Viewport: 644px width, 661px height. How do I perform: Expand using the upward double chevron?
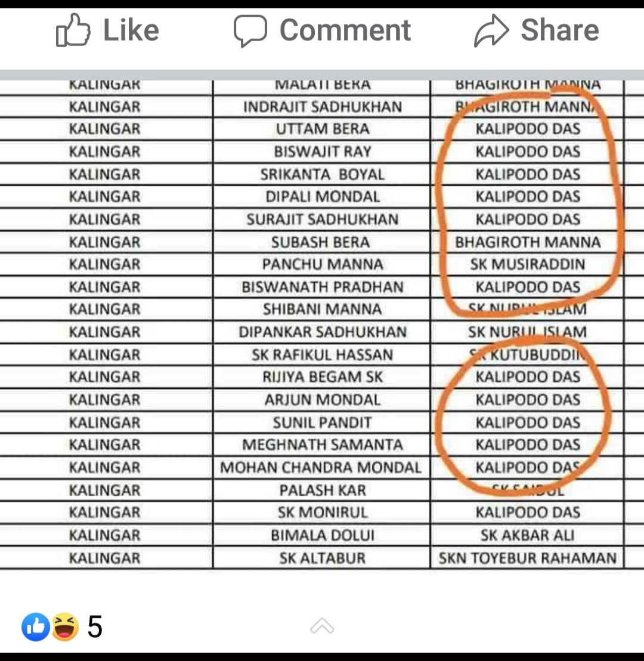(x=322, y=626)
